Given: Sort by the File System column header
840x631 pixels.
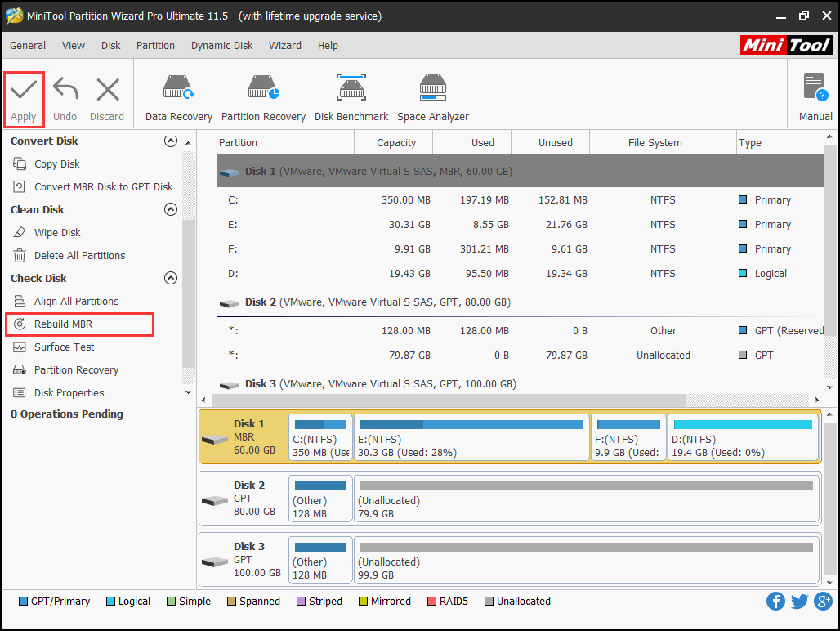Looking at the screenshot, I should 663,142.
